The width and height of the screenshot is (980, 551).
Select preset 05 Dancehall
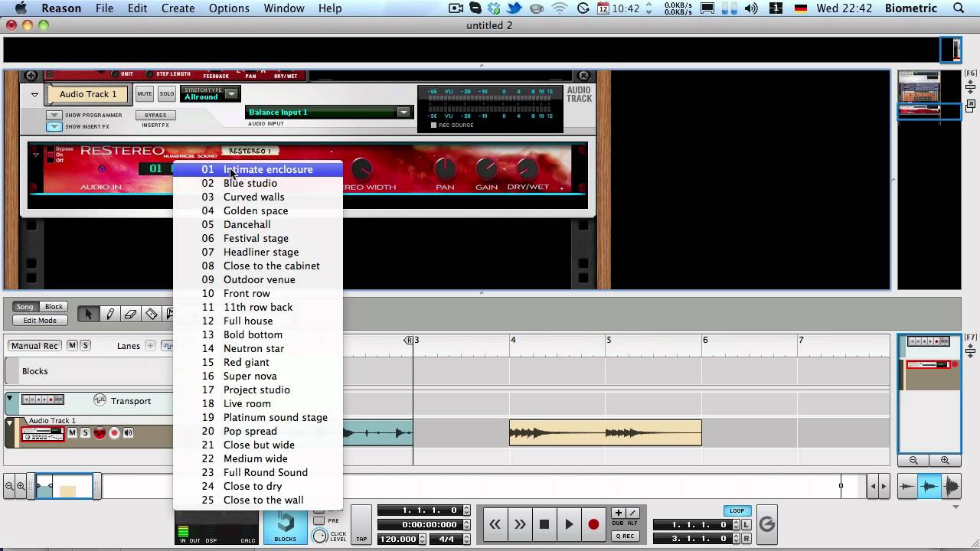point(258,224)
